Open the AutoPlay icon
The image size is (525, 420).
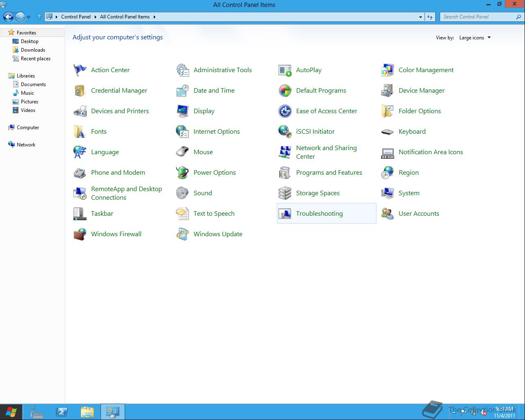tap(285, 70)
